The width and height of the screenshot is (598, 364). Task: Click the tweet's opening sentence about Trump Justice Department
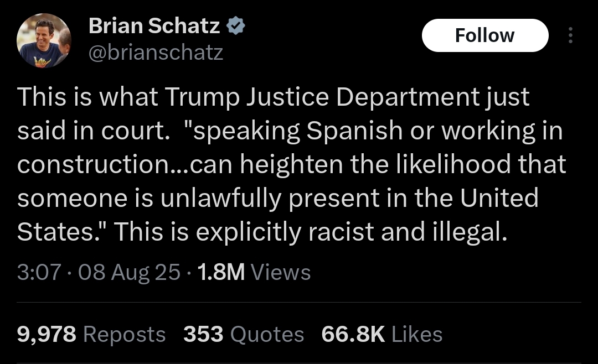pos(274,97)
